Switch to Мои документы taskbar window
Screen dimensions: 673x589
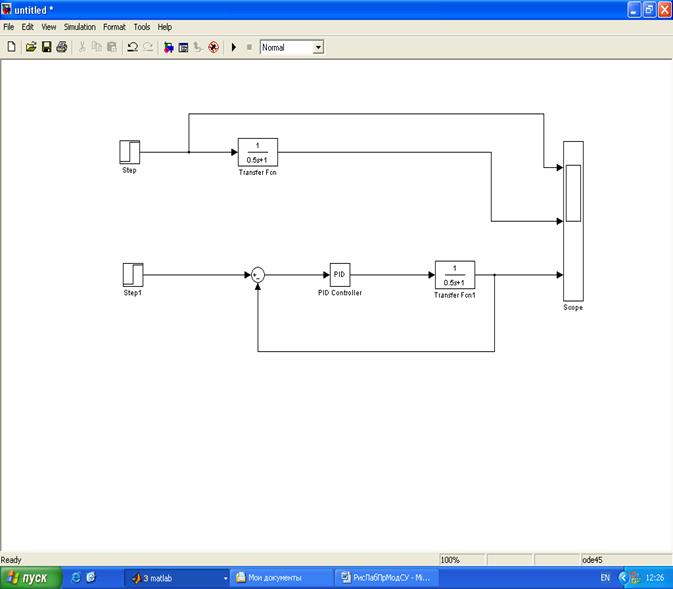pos(280,578)
